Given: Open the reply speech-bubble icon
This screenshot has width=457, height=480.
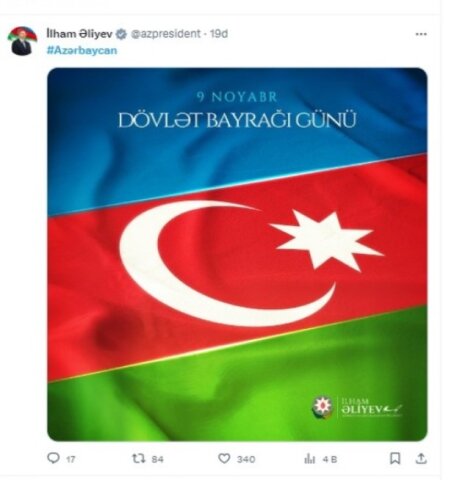Looking at the screenshot, I should 53,458.
